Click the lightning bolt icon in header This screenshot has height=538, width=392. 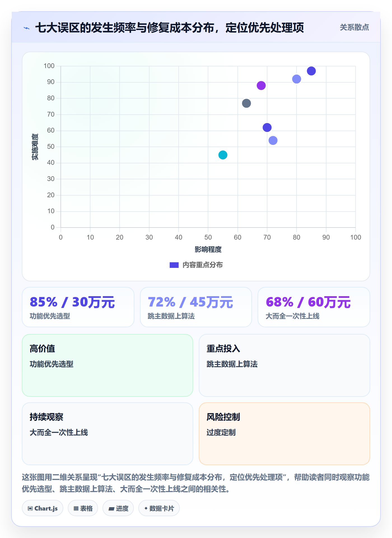(27, 28)
